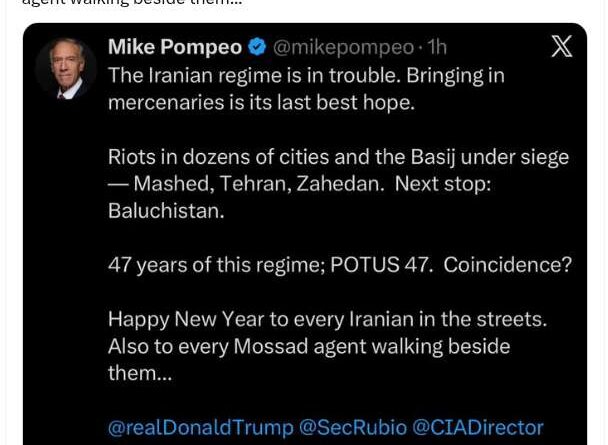Click the "Happy New Year to every Iranian" line
608x445 pixels.
pyautogui.click(x=327, y=319)
